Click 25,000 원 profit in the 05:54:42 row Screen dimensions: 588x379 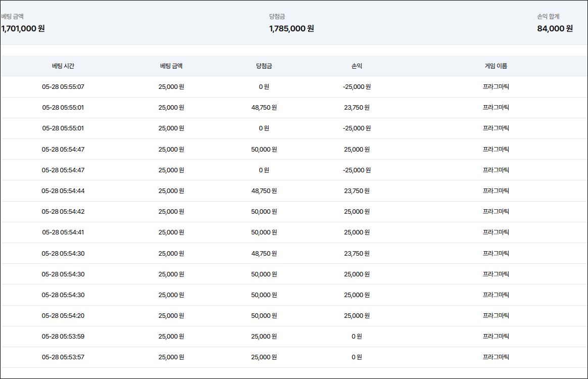[357, 212]
